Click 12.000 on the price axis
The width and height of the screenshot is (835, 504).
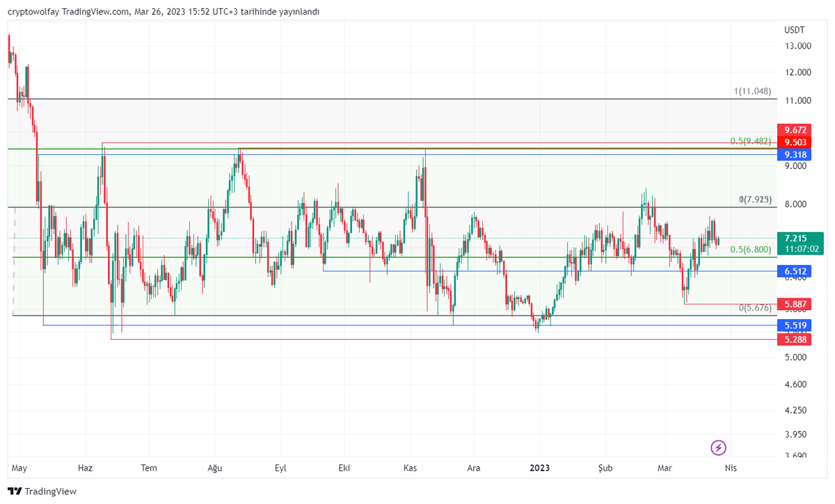click(798, 72)
